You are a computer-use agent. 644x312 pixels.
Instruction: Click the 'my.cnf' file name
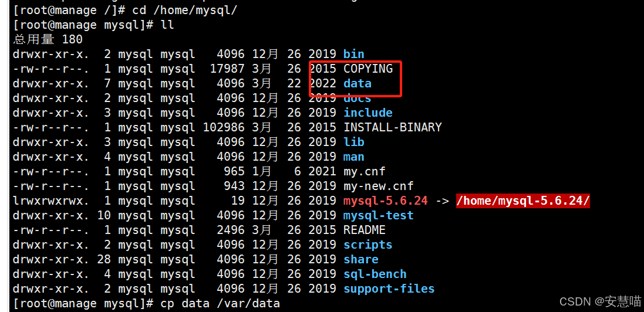tap(365, 171)
